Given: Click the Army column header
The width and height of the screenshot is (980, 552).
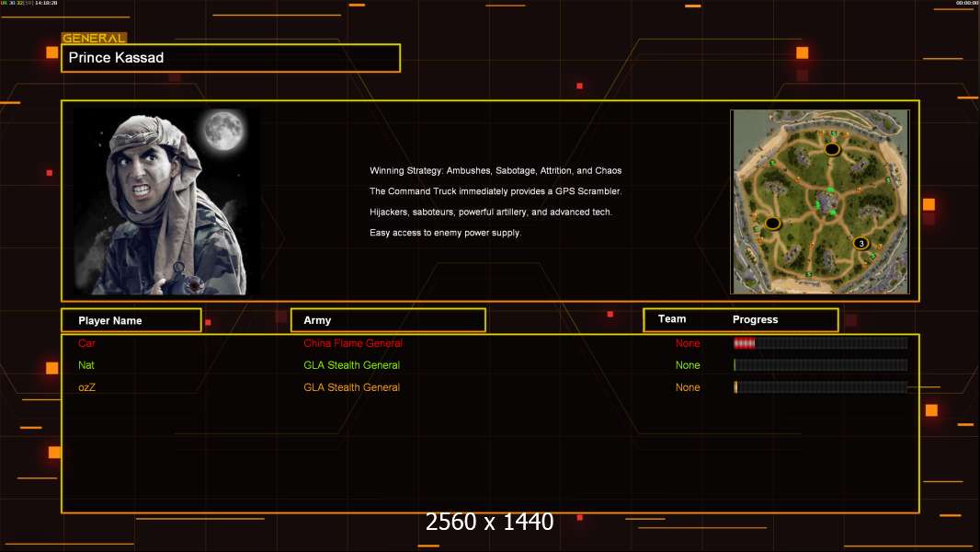Looking at the screenshot, I should tap(388, 320).
